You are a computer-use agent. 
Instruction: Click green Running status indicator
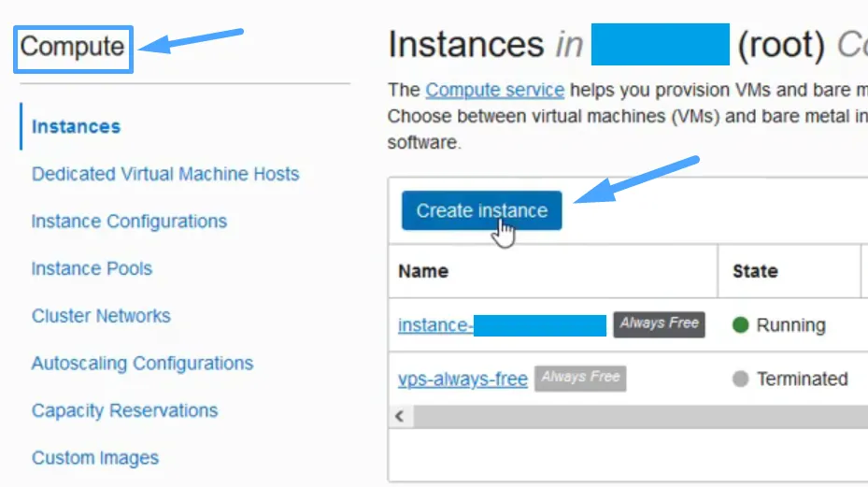[x=740, y=324]
